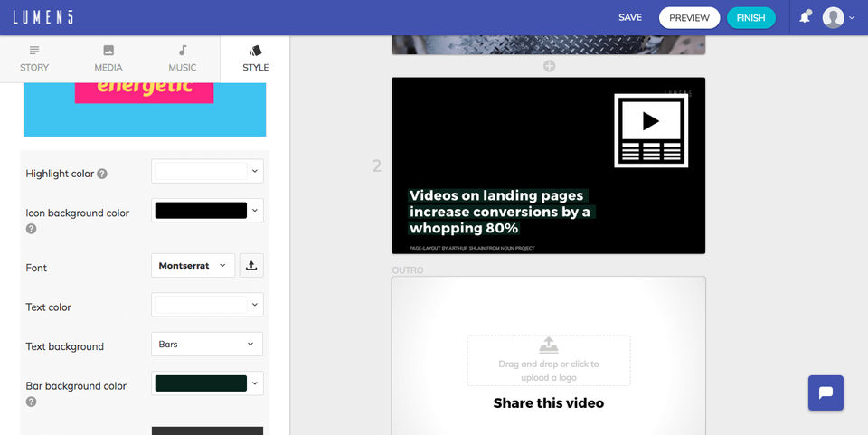868x435 pixels.
Task: Add a scene with the plus icon
Action: (x=549, y=66)
